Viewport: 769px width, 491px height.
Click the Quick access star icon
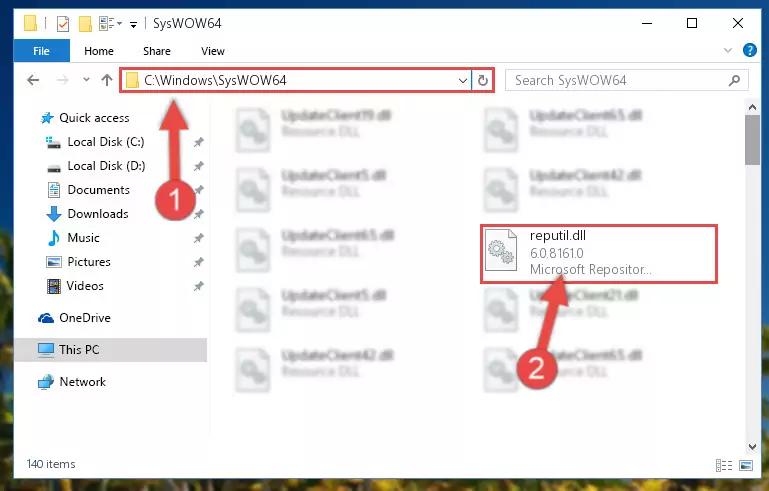[47, 118]
